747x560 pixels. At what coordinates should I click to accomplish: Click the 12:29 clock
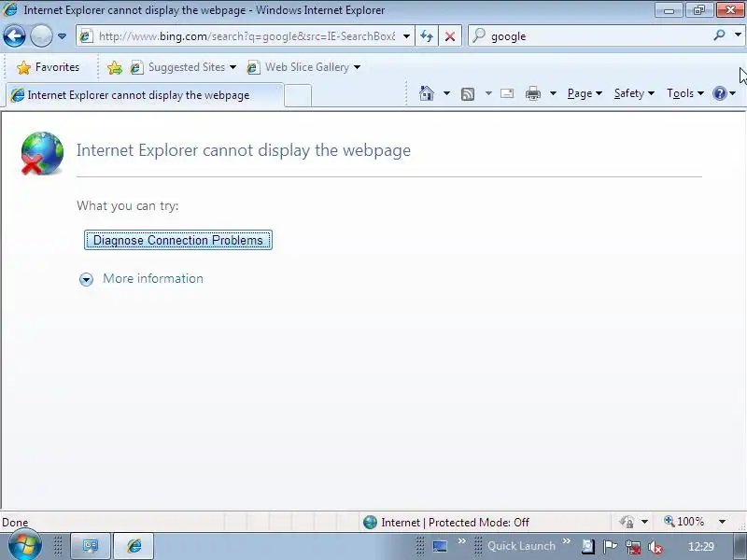click(x=701, y=547)
